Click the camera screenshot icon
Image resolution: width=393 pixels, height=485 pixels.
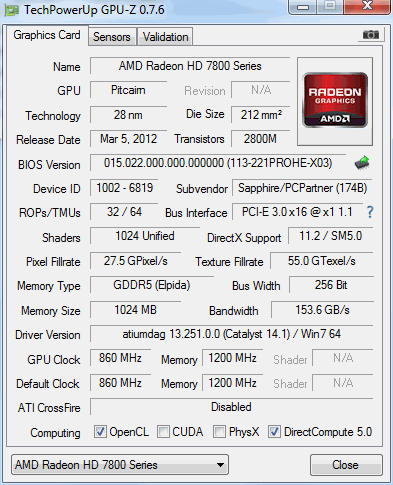click(371, 34)
